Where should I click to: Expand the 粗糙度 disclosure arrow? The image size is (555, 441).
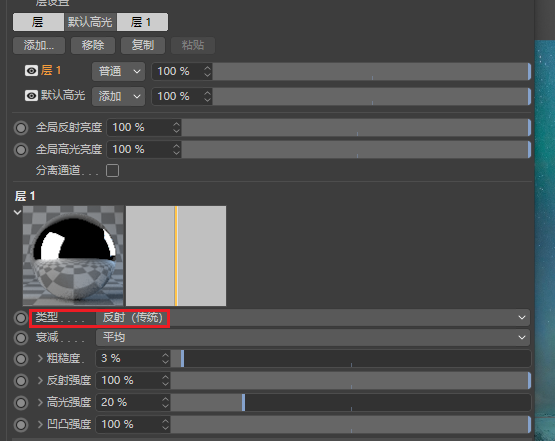pos(40,359)
